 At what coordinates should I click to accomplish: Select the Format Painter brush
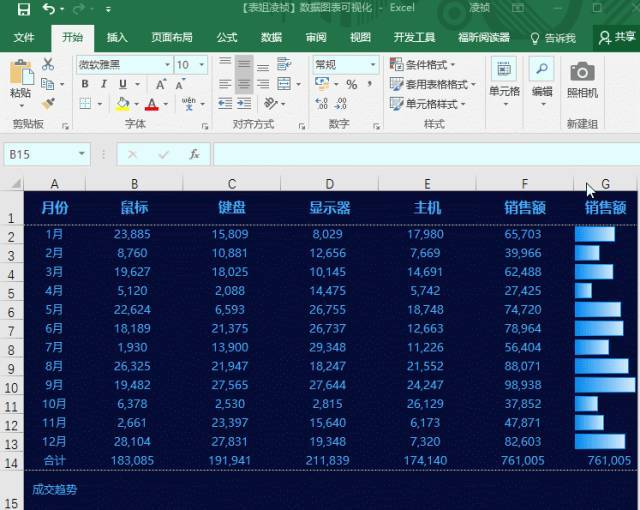[x=48, y=104]
